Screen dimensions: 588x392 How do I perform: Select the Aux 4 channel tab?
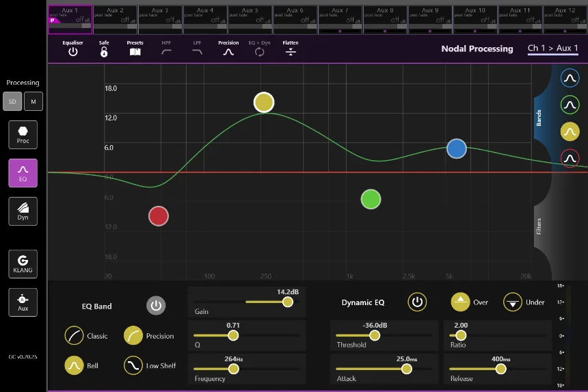205,20
